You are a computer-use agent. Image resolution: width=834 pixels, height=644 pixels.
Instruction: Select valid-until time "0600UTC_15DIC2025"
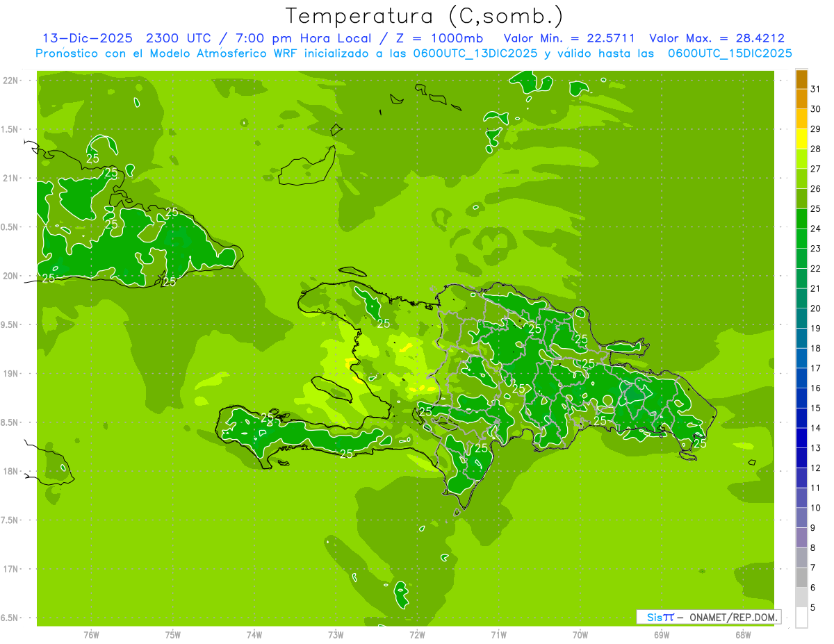730,53
